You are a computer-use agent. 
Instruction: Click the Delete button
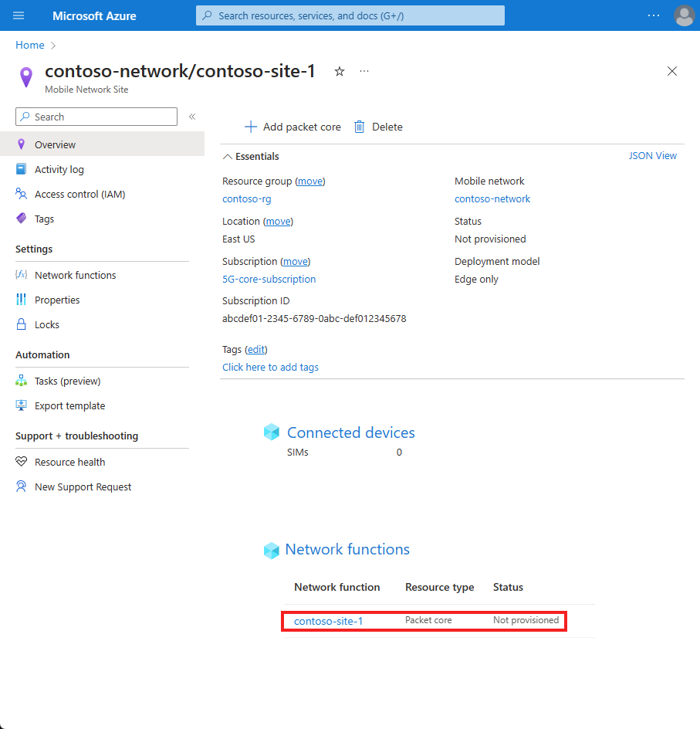tap(378, 127)
